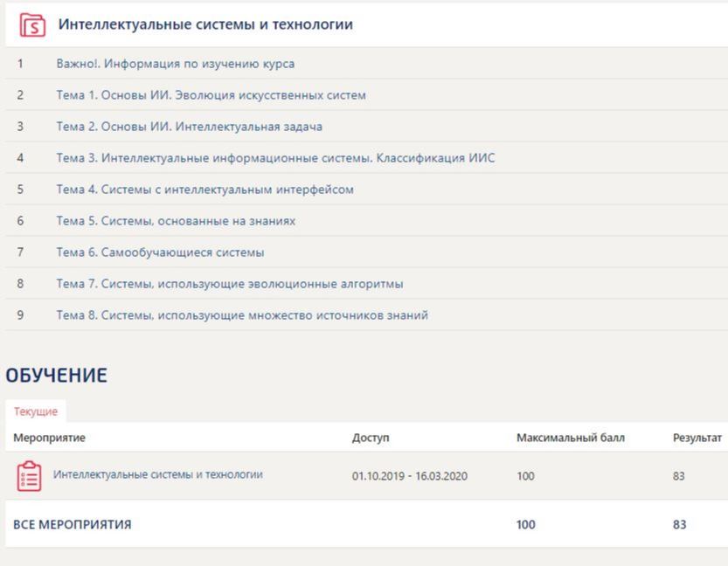
Task: Select Тема 4 Системы с интеллектуальным интерфейсом
Action: (x=205, y=190)
